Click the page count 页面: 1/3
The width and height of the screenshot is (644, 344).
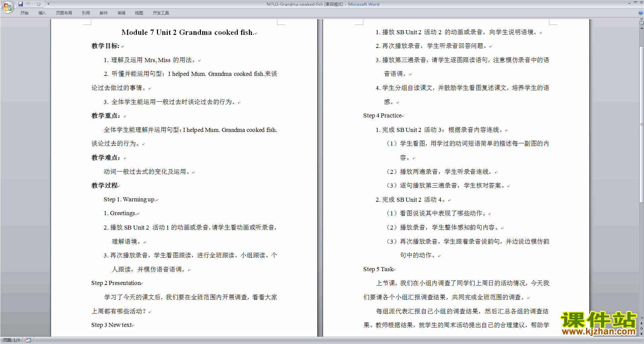(x=11, y=340)
